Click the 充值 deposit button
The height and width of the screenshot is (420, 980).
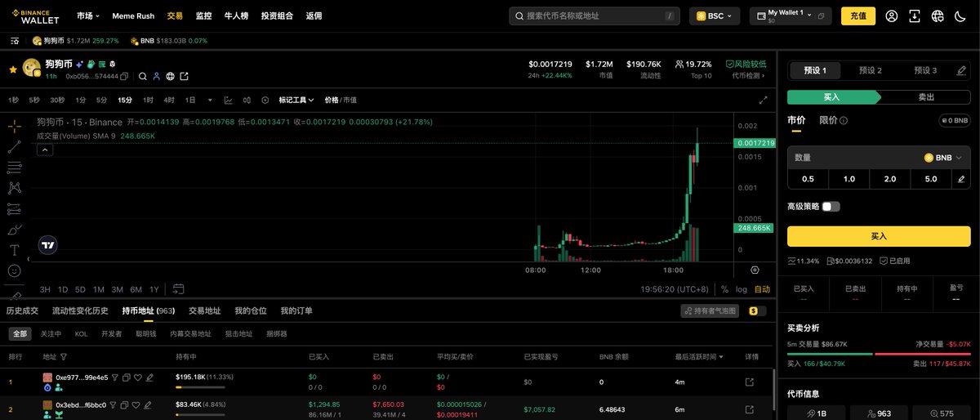coord(858,16)
